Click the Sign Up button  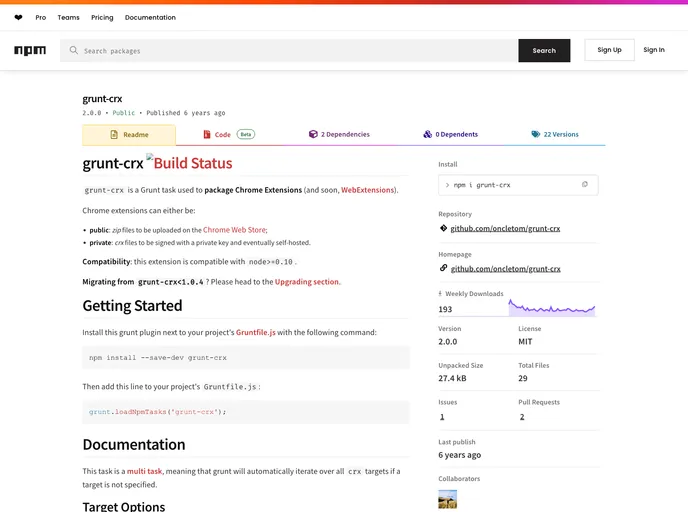pyautogui.click(x=609, y=50)
